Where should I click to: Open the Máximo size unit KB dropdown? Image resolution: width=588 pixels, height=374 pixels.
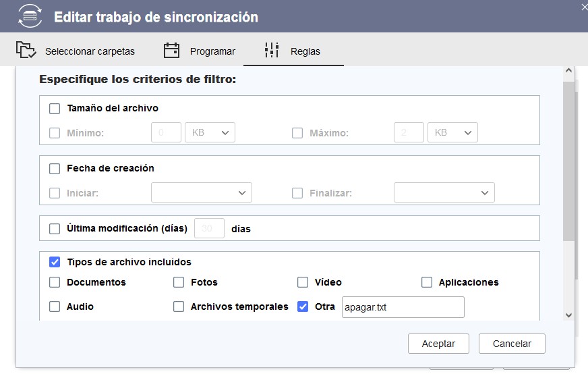(x=452, y=133)
